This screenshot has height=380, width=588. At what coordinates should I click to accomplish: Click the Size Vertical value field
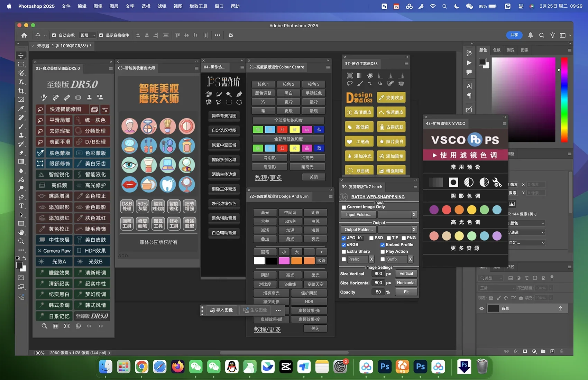click(x=378, y=274)
